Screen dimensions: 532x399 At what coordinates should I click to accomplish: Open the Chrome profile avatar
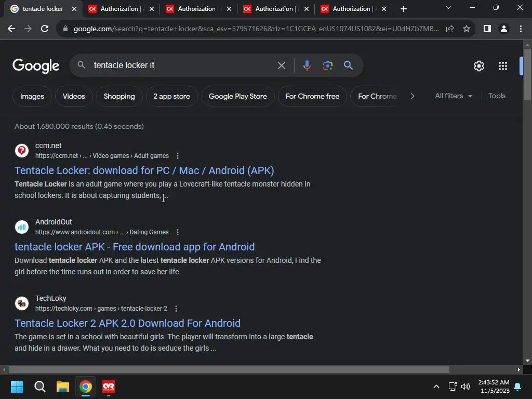[x=504, y=29]
